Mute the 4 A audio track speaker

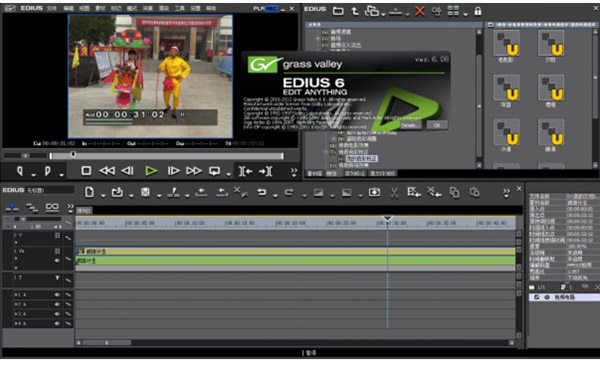point(57,323)
